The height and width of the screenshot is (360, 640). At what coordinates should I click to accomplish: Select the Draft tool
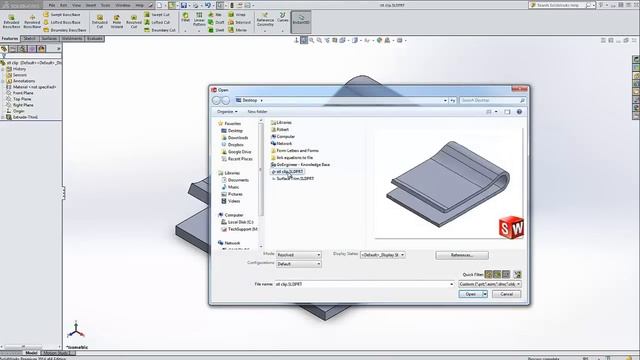click(x=216, y=22)
